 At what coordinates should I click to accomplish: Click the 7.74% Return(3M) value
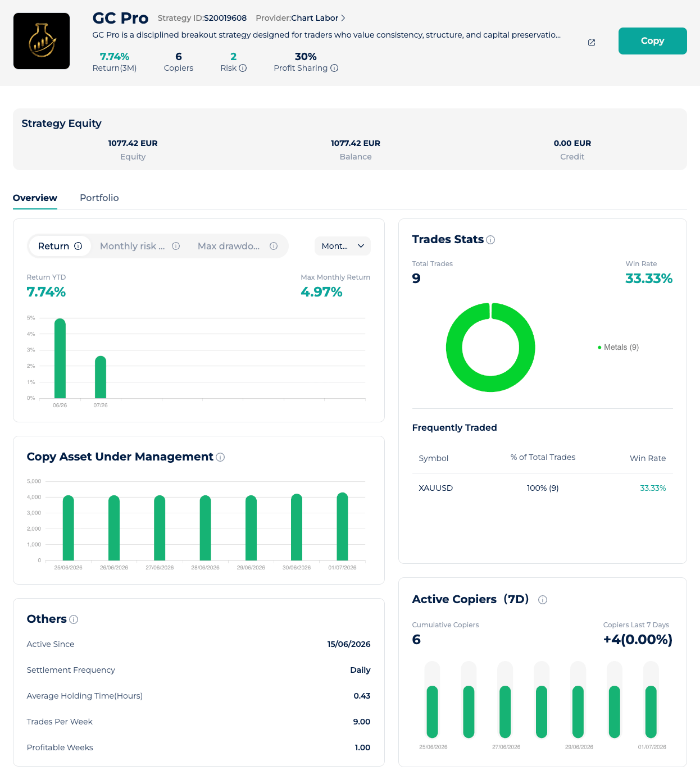click(115, 56)
